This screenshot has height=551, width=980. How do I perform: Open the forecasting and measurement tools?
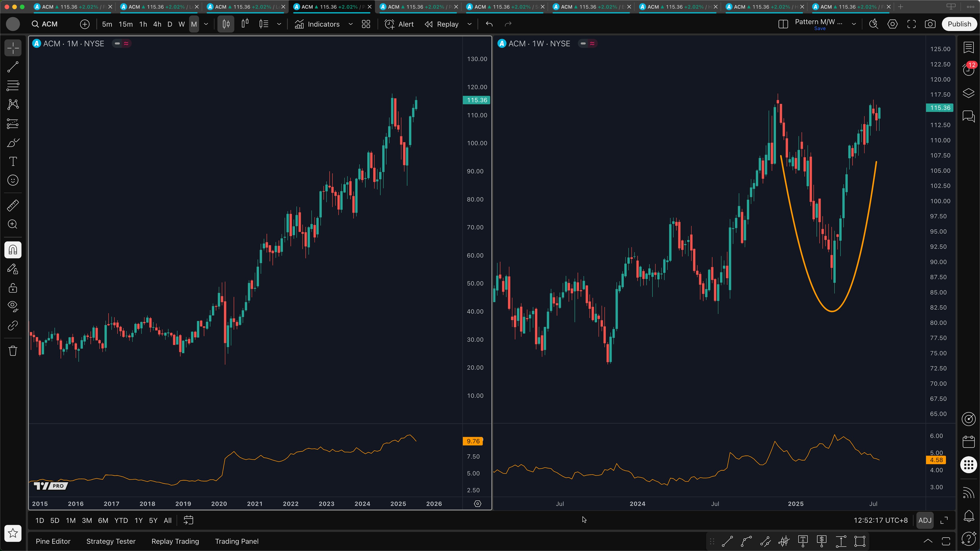[13, 123]
